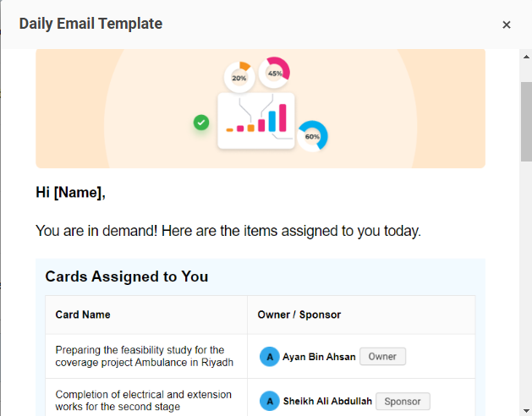The image size is (532, 416).
Task: Click the name Sheikh Ali Abdullah
Action: 327,401
